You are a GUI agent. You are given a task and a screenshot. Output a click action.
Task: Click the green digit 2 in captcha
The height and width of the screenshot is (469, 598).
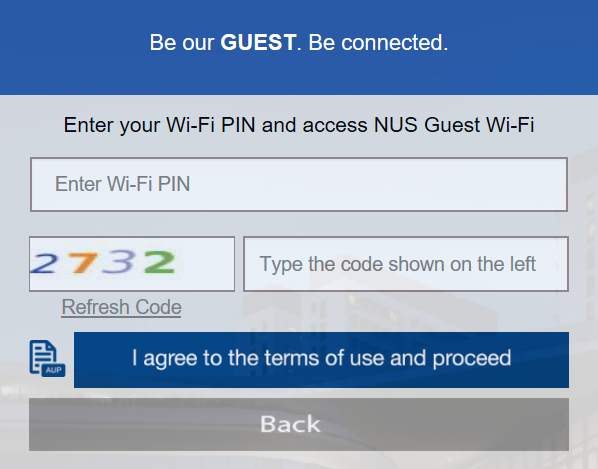tap(160, 262)
